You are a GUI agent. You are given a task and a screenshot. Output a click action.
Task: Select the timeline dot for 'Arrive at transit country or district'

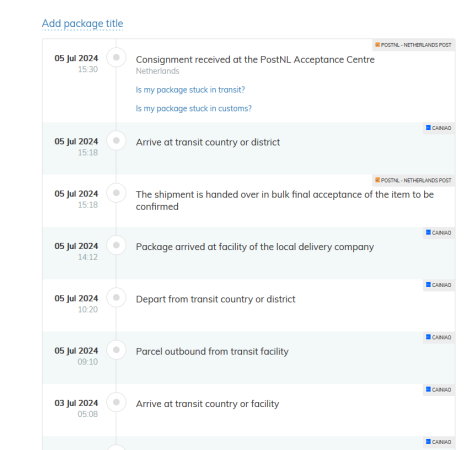coord(116,140)
